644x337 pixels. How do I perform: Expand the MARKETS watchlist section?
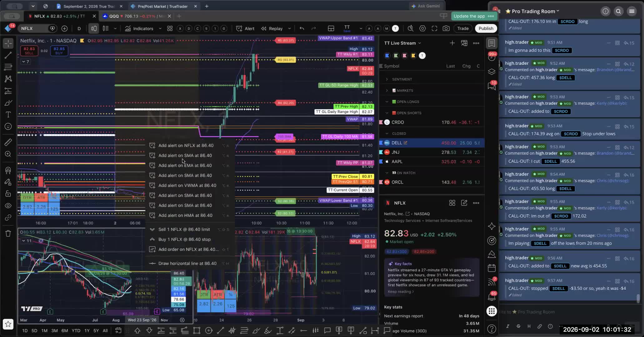click(x=387, y=90)
